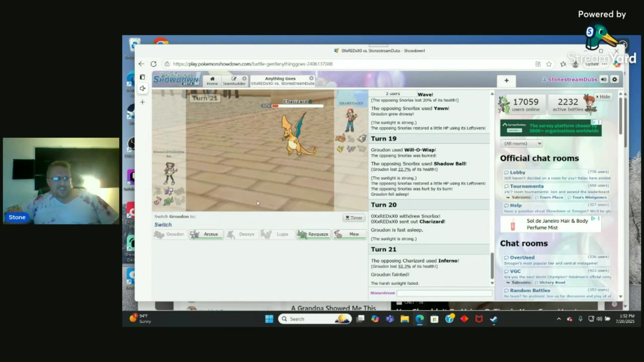Image resolution: width=644 pixels, height=362 pixels.
Task: Join the Random Battles chat room
Action: (x=557, y=292)
